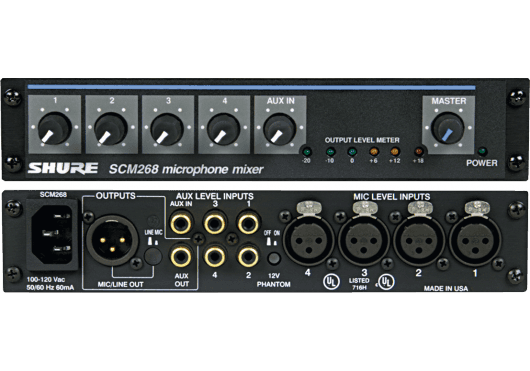The height and width of the screenshot is (371, 530).
Task: Click the AUX OUT RCA jack
Action: [x=181, y=257]
